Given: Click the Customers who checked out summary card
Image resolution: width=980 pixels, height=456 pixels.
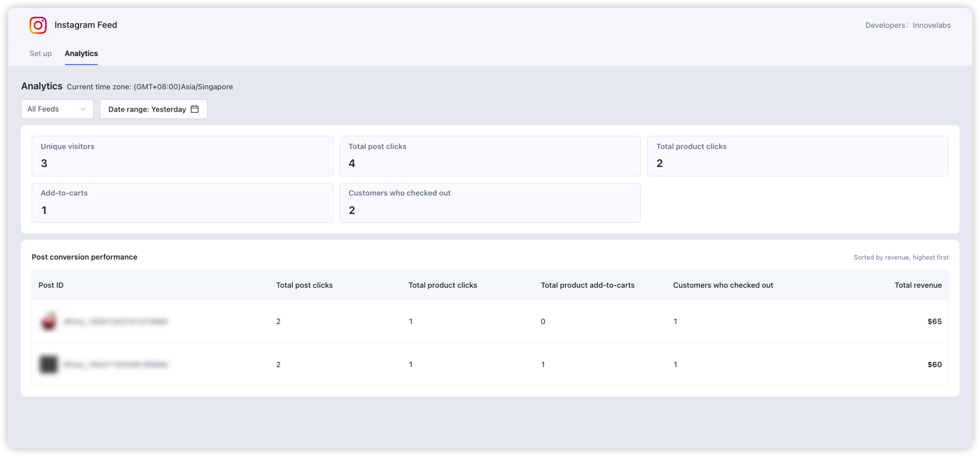Looking at the screenshot, I should [490, 203].
